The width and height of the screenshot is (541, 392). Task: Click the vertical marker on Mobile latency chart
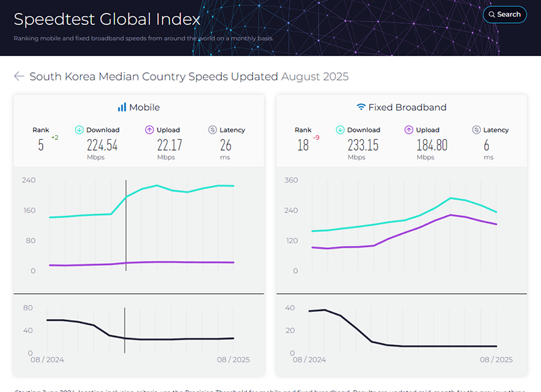pyautogui.click(x=125, y=330)
